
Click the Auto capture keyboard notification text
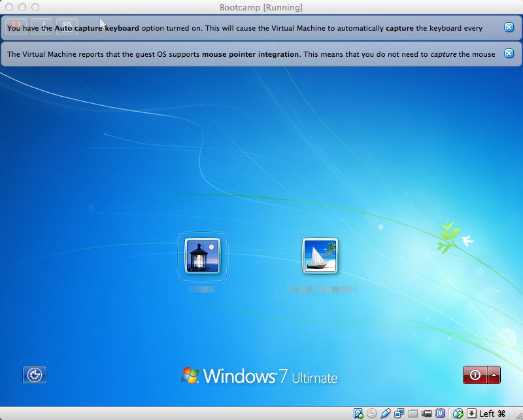[245, 28]
